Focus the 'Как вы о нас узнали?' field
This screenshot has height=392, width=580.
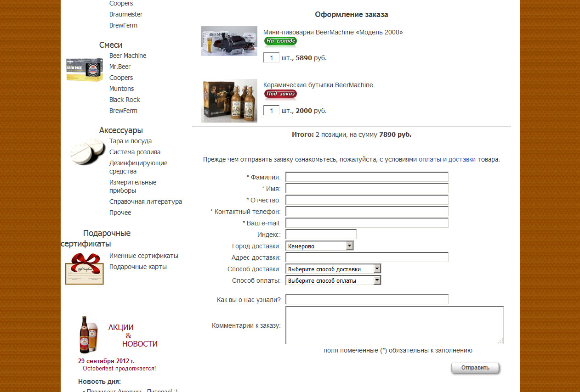367,300
